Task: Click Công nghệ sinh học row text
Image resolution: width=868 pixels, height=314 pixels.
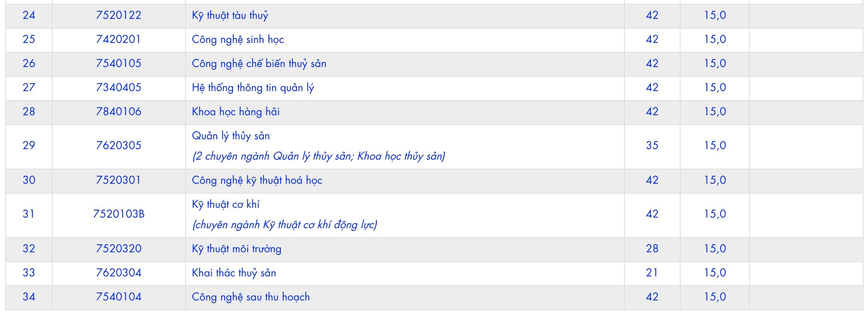Action: (238, 40)
